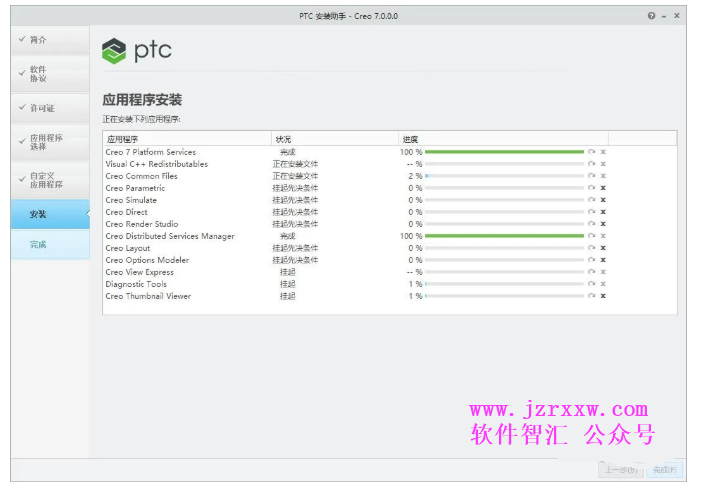Open the 自定义应用程序 step
704x489 pixels.
[x=50, y=180]
